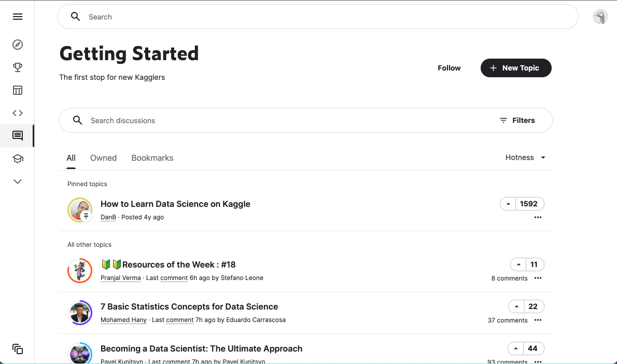Expand more sidebar options chevron

pos(17,181)
